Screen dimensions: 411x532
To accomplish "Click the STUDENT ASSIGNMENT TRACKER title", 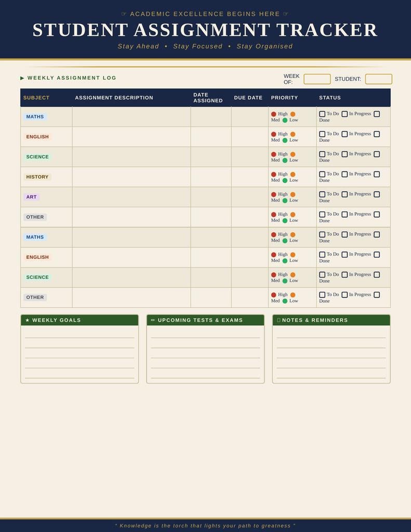I will (205, 30).
